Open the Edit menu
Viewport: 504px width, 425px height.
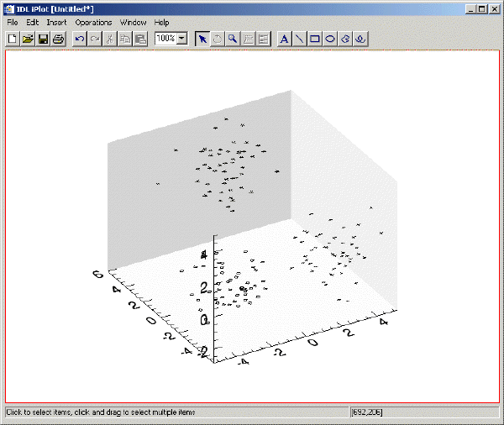click(33, 23)
